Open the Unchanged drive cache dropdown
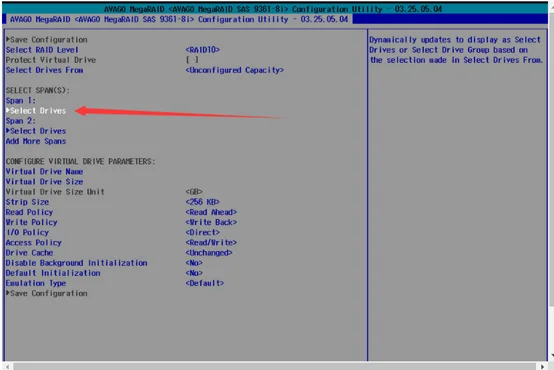Viewport: 554px width, 370px height. (x=209, y=253)
